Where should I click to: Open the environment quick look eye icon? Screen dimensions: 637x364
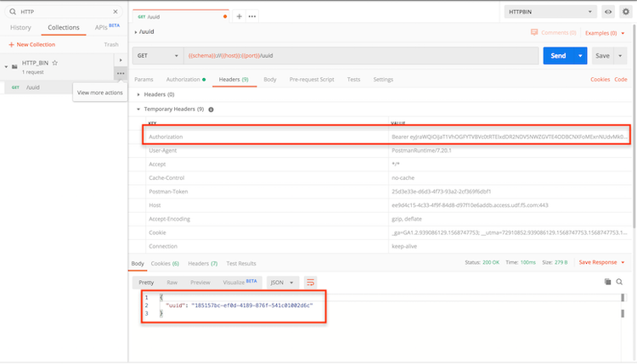pyautogui.click(x=608, y=12)
